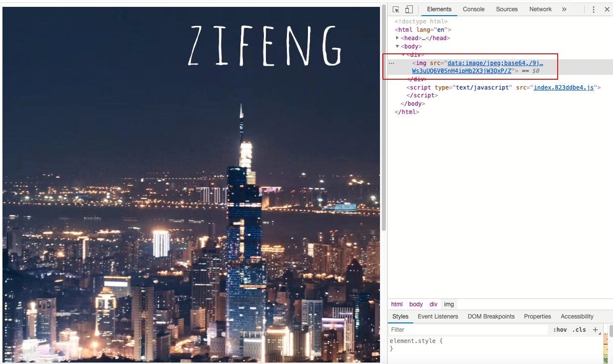This screenshot has width=613, height=364.
Task: Select the closing </html> tag line
Action: tap(407, 112)
